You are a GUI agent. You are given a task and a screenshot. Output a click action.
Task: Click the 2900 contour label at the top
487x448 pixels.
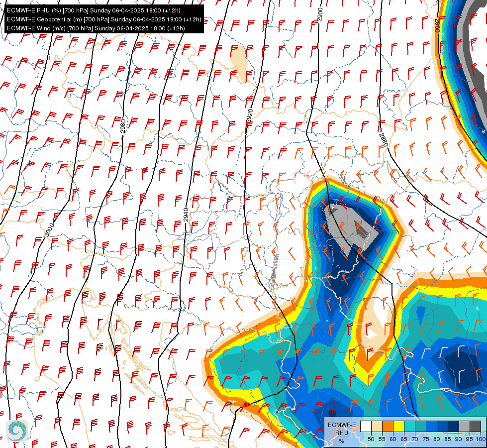320,14
